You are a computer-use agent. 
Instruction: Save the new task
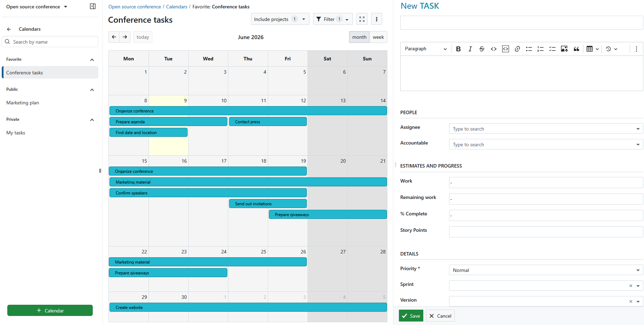tap(411, 316)
